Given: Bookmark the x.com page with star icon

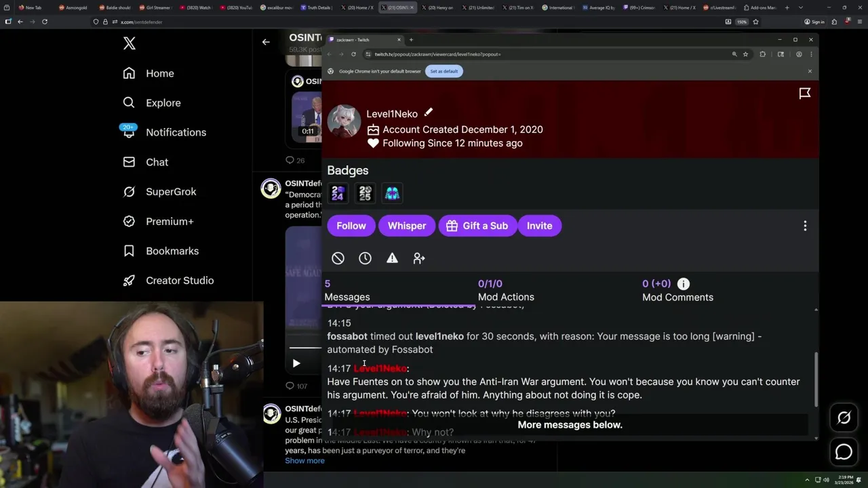Looking at the screenshot, I should pyautogui.click(x=755, y=22).
